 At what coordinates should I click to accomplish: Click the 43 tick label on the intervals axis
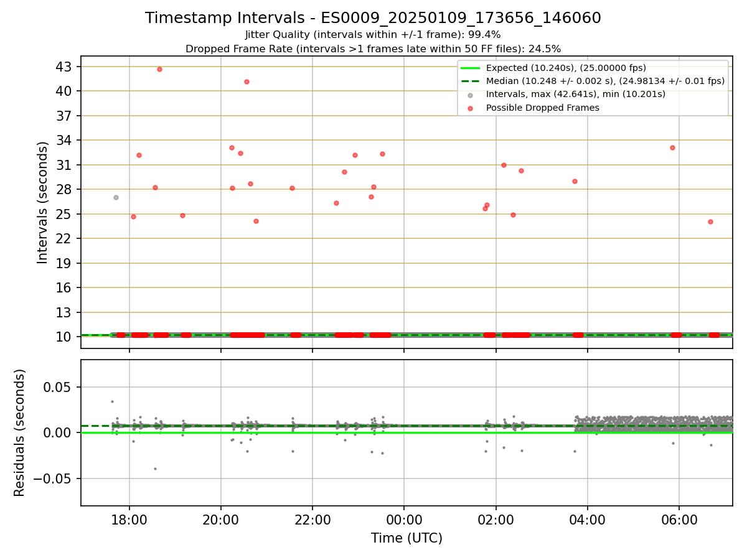pyautogui.click(x=65, y=67)
